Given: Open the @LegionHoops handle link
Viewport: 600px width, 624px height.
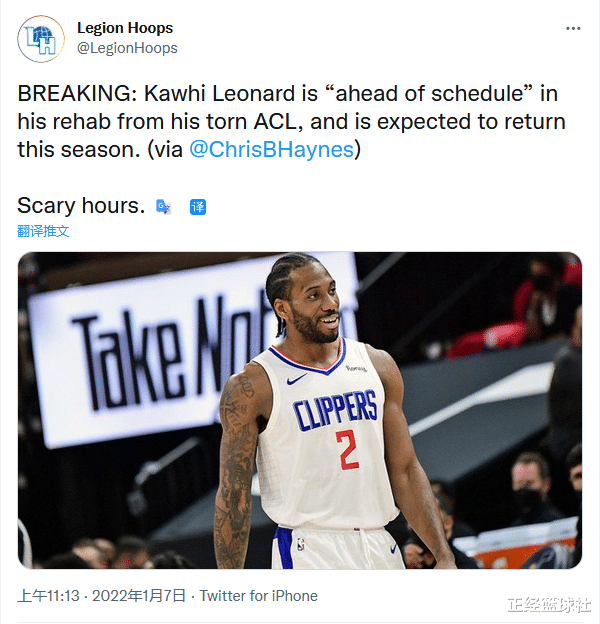Looking at the screenshot, I should 127,48.
